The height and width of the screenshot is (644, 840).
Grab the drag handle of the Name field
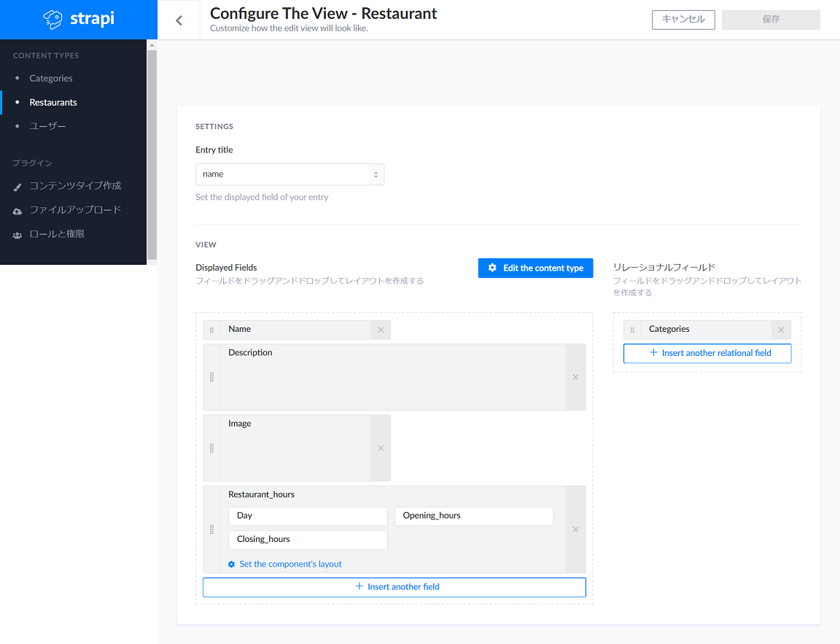pos(211,330)
